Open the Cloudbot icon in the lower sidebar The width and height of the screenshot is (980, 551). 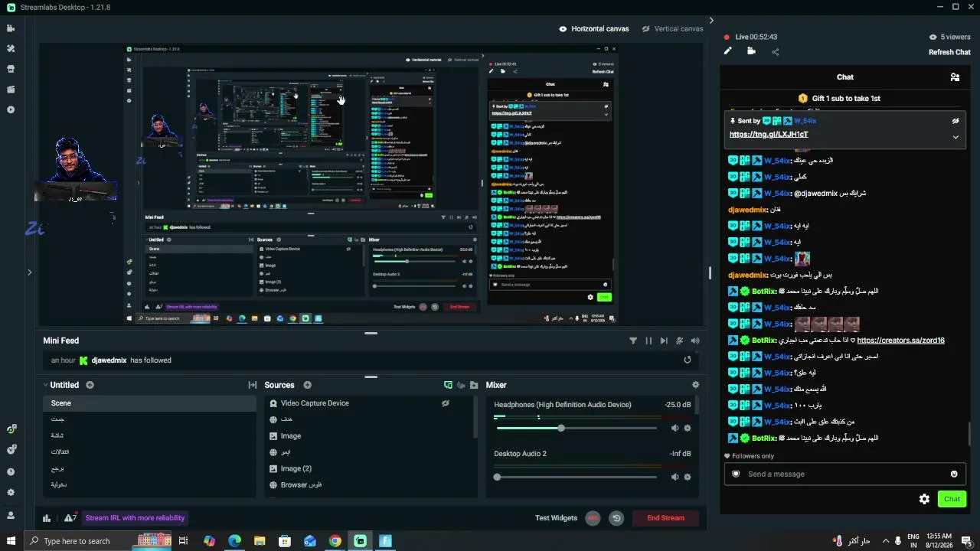(11, 450)
